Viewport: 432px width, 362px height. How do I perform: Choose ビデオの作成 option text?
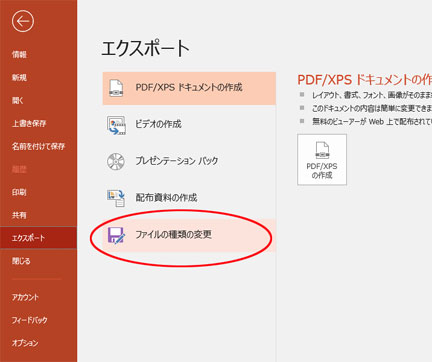coord(158,124)
